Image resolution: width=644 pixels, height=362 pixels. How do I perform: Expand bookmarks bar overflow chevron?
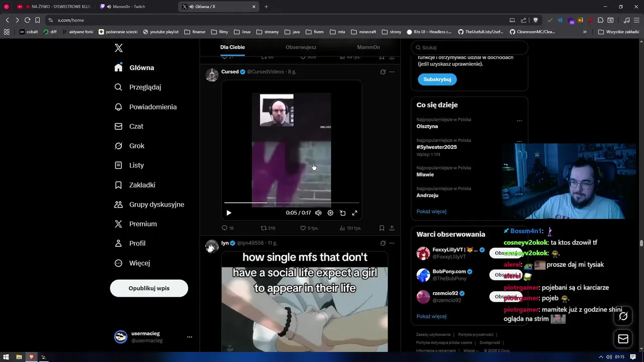(585, 32)
